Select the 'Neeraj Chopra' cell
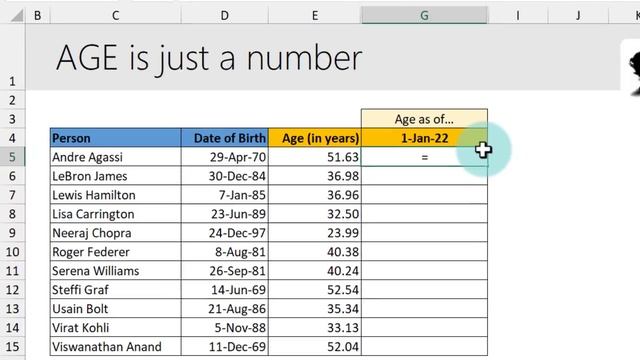640x360 pixels. (116, 233)
